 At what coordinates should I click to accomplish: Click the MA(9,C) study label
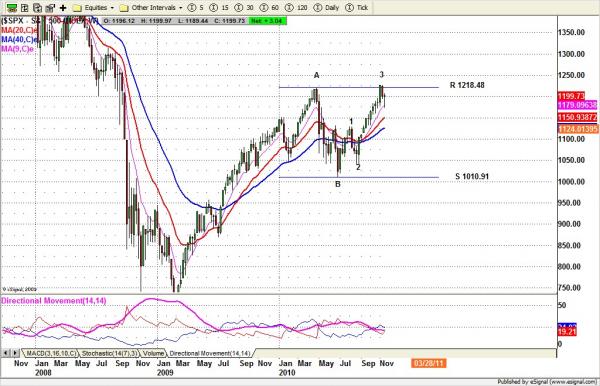18,49
